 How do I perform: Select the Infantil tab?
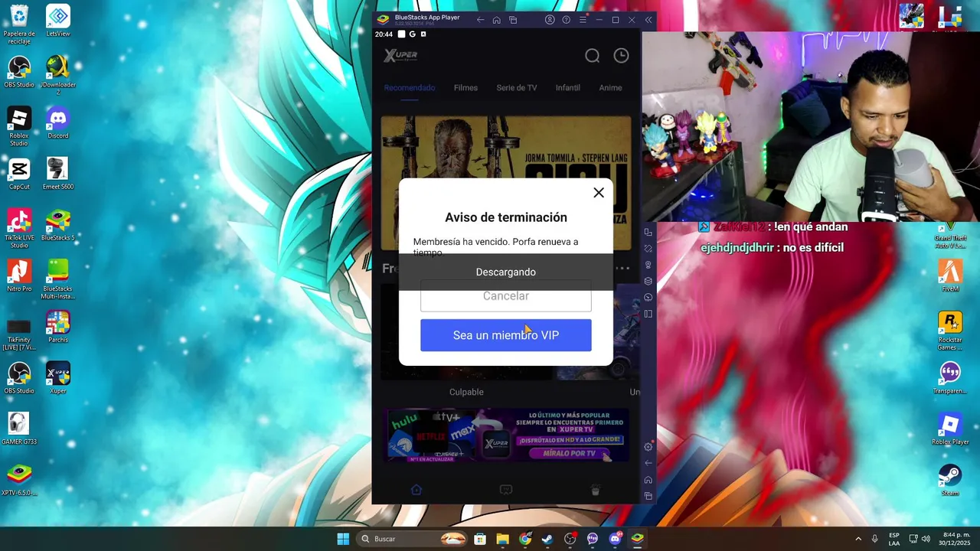pos(568,88)
